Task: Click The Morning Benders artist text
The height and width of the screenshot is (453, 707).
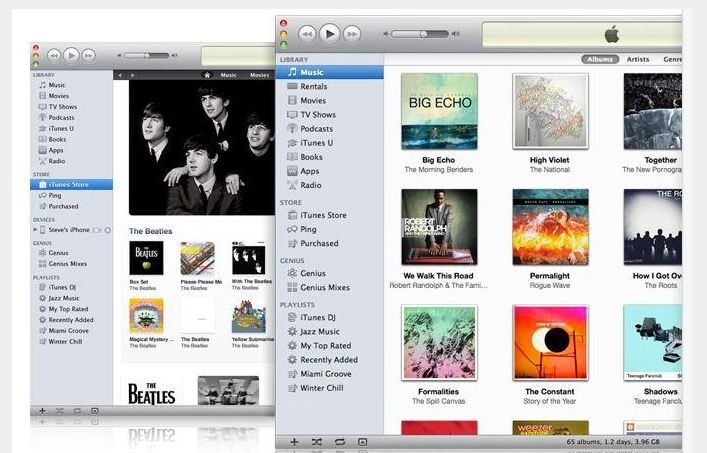Action: point(439,169)
